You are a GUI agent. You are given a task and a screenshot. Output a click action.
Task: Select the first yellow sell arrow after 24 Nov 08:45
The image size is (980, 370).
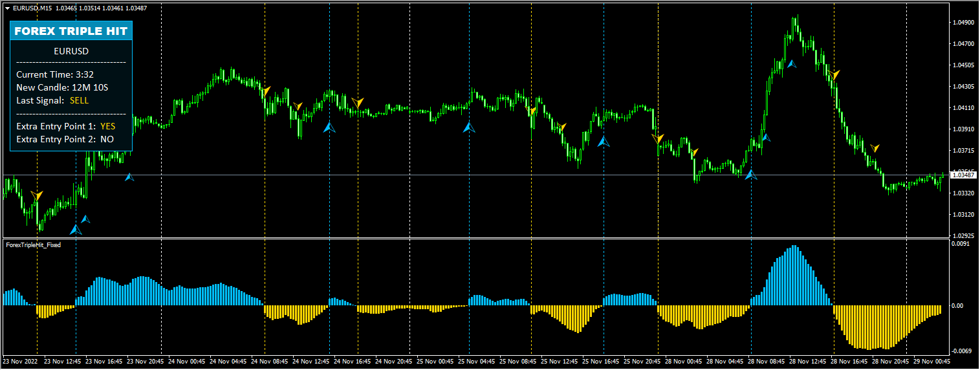(267, 91)
